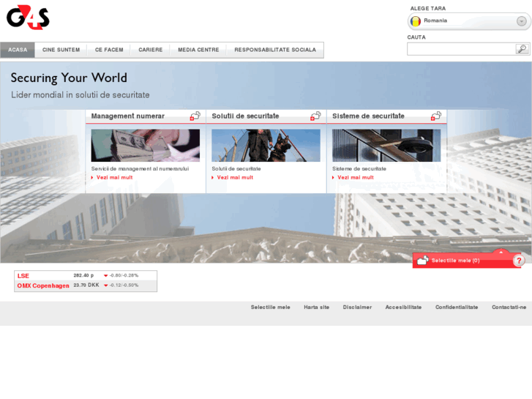Add Management numerar to selections icon
This screenshot has width=532, height=399.
coord(195,116)
